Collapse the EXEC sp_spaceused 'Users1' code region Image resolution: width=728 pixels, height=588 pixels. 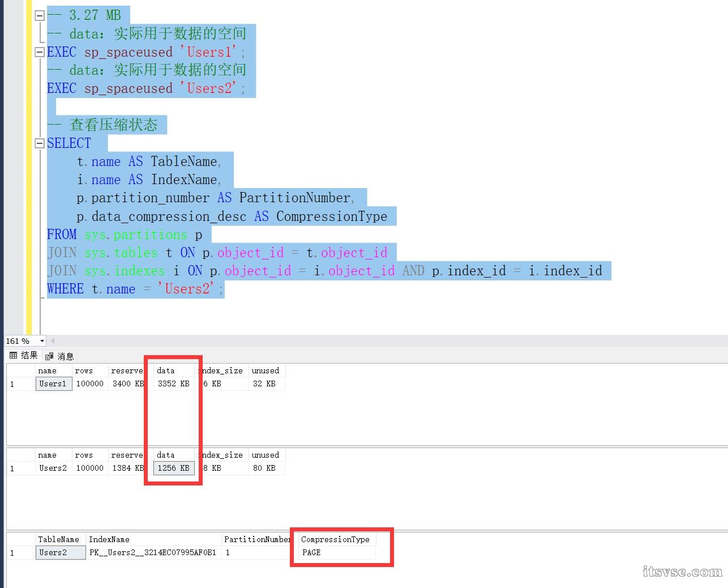pos(40,52)
